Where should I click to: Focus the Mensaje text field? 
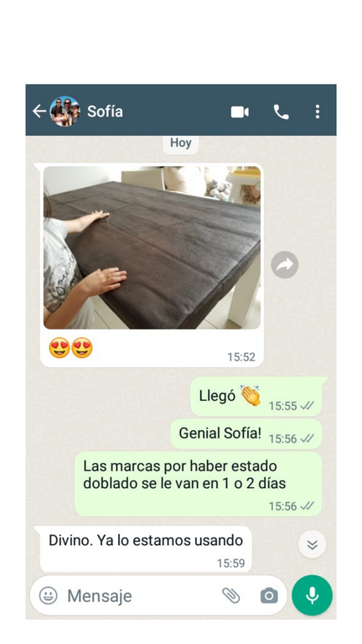(x=140, y=595)
